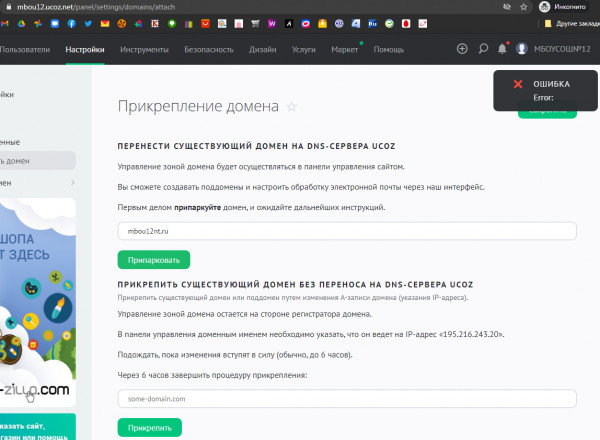
Task: Click the Припарковать button
Action: coord(154,260)
